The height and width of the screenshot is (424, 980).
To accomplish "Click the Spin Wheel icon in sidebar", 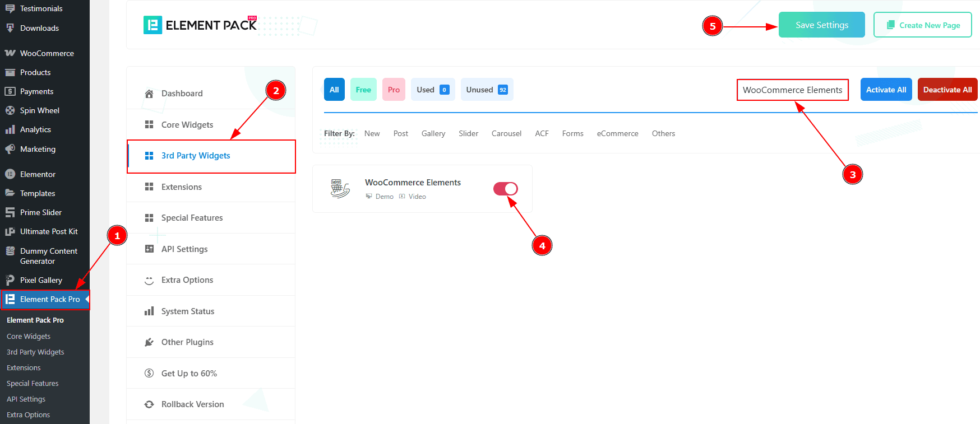I will coord(10,110).
